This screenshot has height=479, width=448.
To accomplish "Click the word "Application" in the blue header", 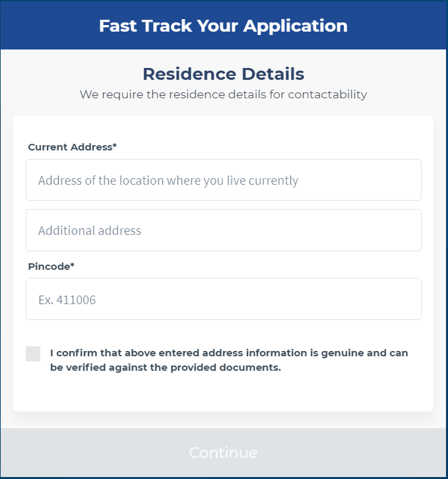I will (x=295, y=26).
